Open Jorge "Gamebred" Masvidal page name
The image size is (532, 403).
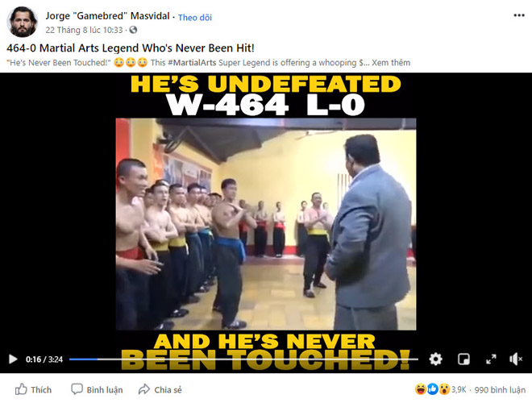tap(107, 16)
